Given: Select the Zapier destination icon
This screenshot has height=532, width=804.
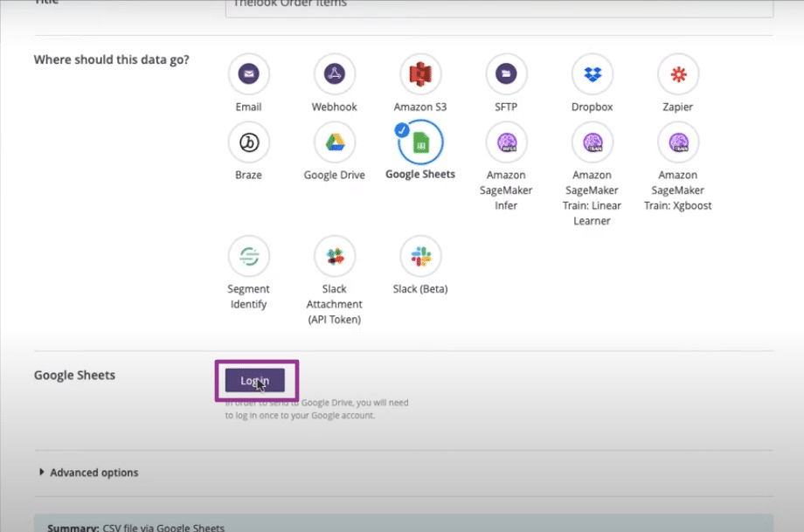Looking at the screenshot, I should (x=678, y=73).
